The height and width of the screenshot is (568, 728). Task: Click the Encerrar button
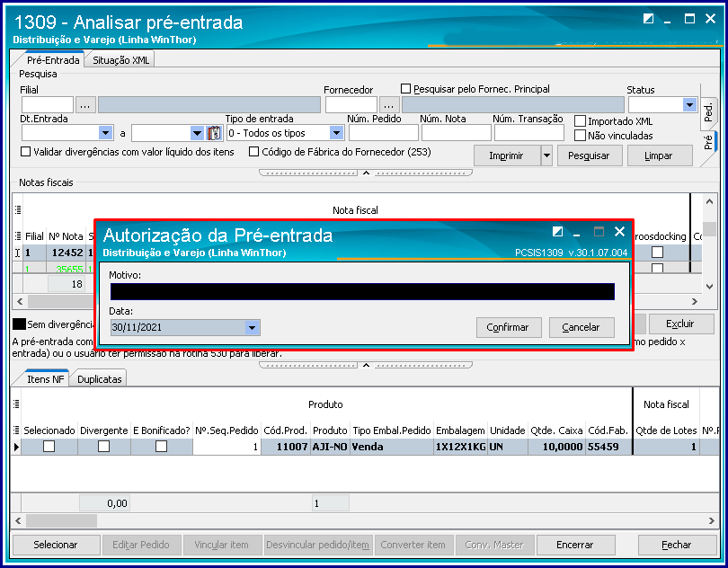coord(575,545)
